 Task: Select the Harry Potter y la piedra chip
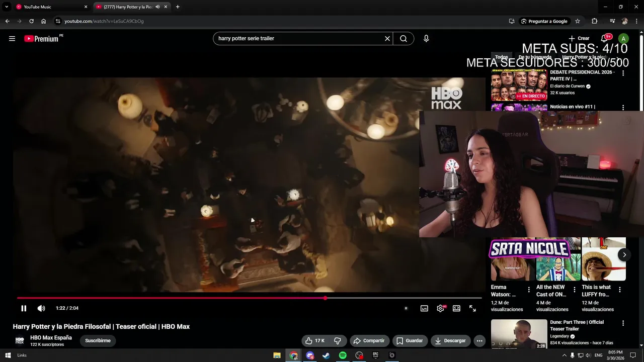coord(584,57)
